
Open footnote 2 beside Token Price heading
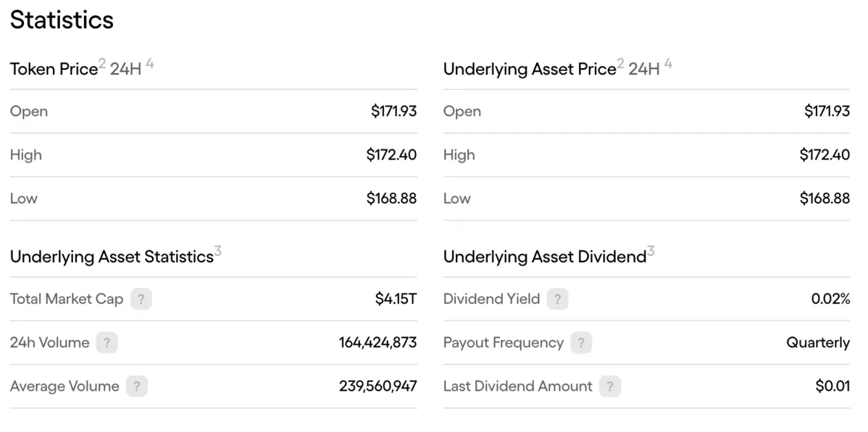pyautogui.click(x=102, y=65)
